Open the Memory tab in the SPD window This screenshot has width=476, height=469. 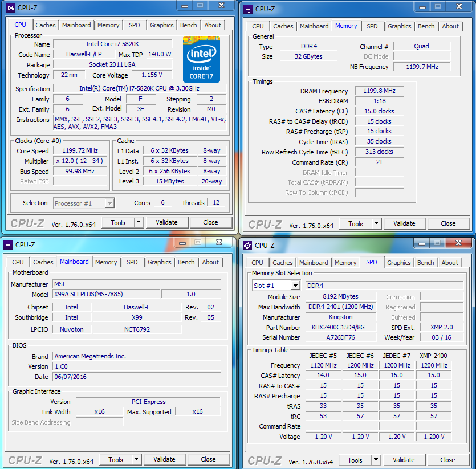tap(345, 263)
